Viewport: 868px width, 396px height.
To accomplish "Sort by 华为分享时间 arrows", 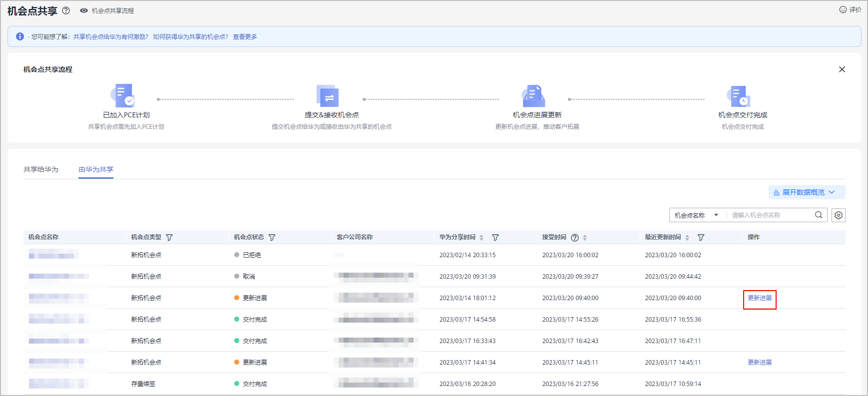I will point(481,238).
